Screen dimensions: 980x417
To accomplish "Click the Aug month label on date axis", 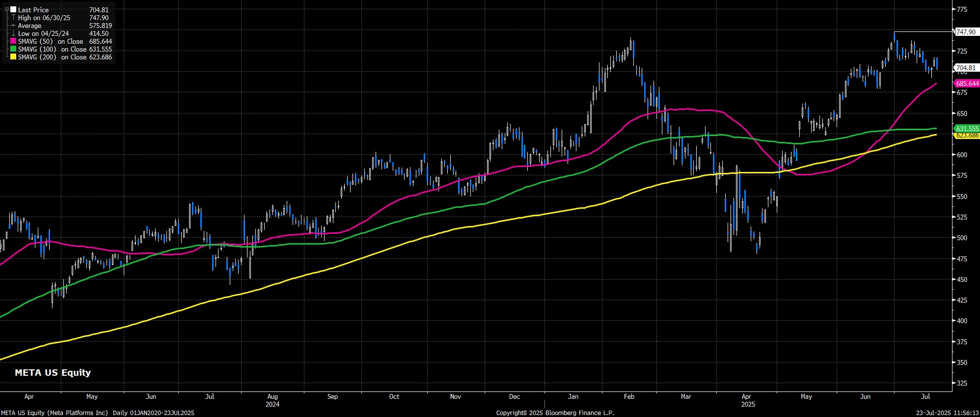I will 272,396.
